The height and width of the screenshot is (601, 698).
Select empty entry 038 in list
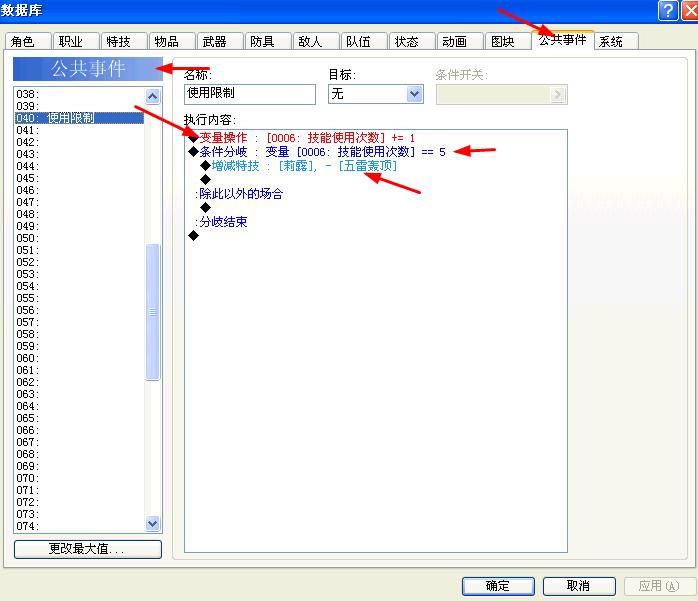tap(79, 94)
